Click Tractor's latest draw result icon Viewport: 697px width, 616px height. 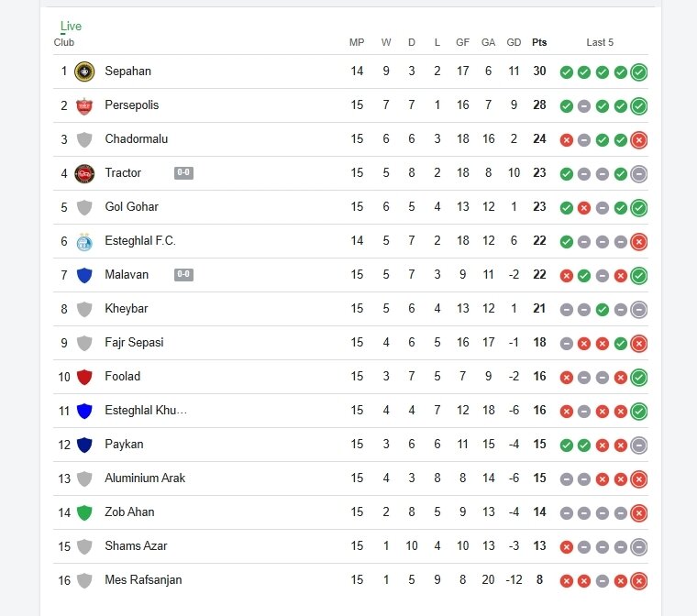coord(639,174)
